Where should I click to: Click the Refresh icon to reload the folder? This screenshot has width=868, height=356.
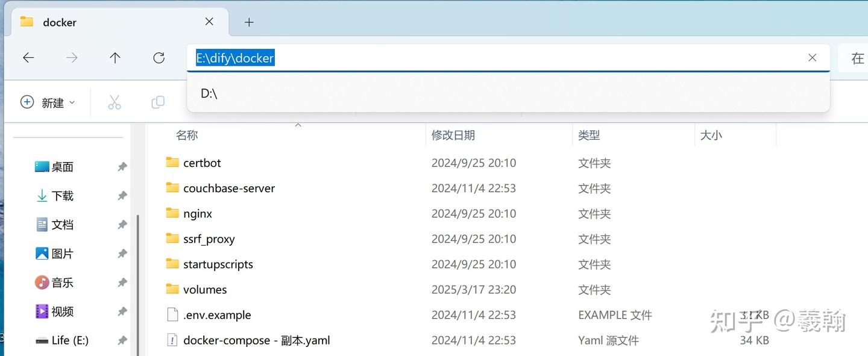[x=159, y=58]
